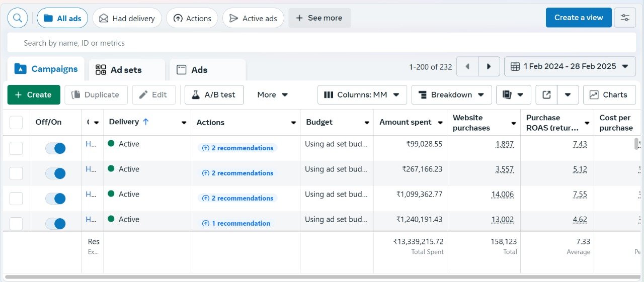Select the checkbox for the ₹267,166.23 campaign

coord(16,173)
